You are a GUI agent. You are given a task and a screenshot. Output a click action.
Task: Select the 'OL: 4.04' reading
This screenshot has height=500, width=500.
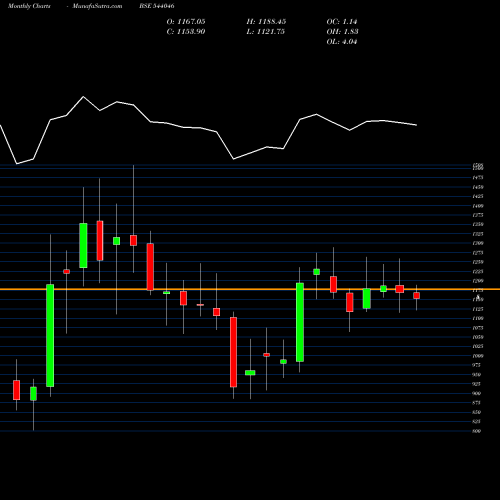(x=342, y=42)
